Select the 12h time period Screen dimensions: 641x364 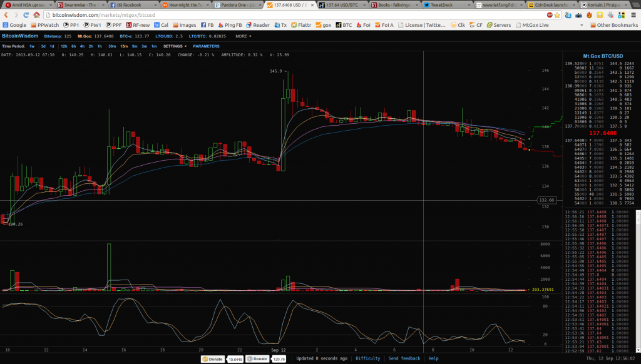(64, 46)
